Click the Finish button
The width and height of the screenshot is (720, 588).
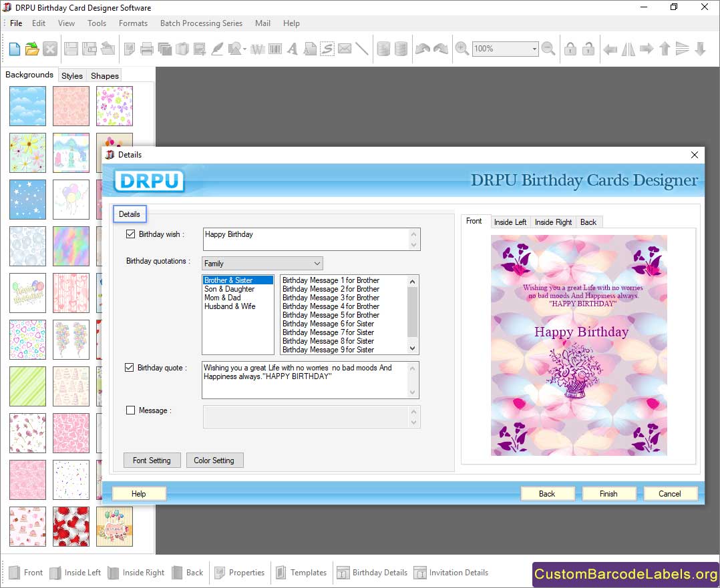(608, 494)
